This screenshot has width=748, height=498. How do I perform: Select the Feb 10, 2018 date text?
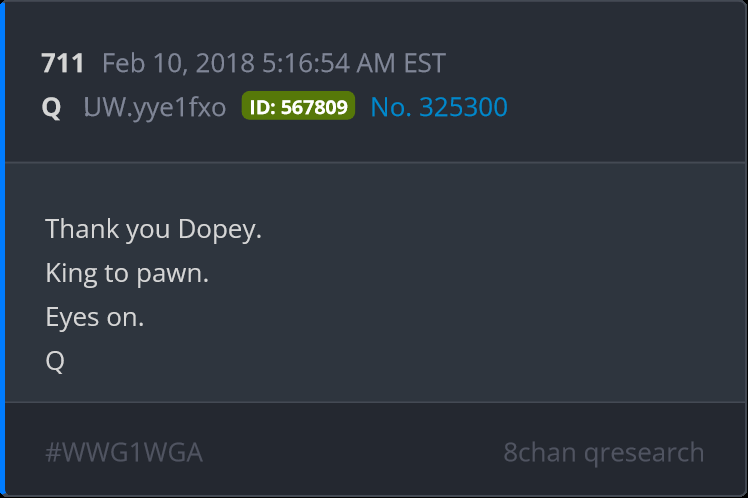click(x=178, y=63)
